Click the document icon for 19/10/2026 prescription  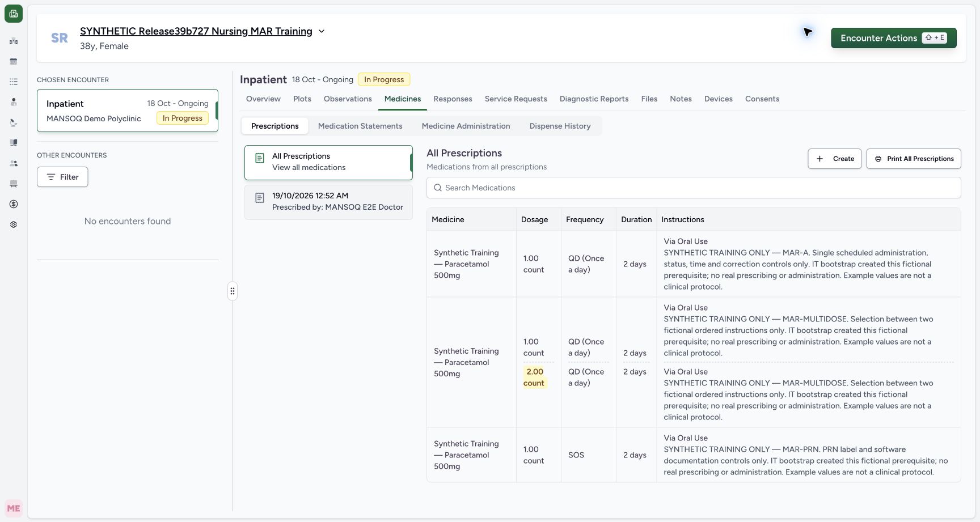(260, 198)
